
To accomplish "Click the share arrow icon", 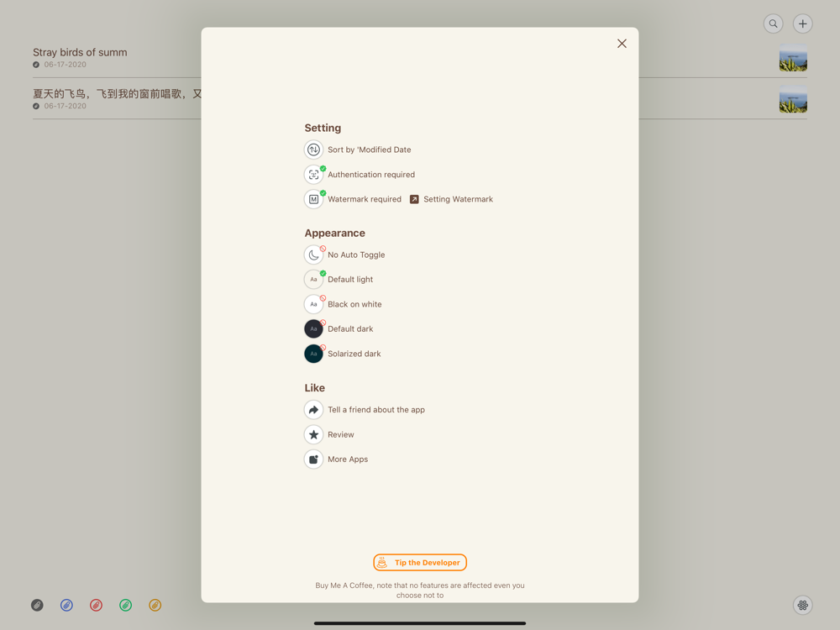I will pos(313,410).
